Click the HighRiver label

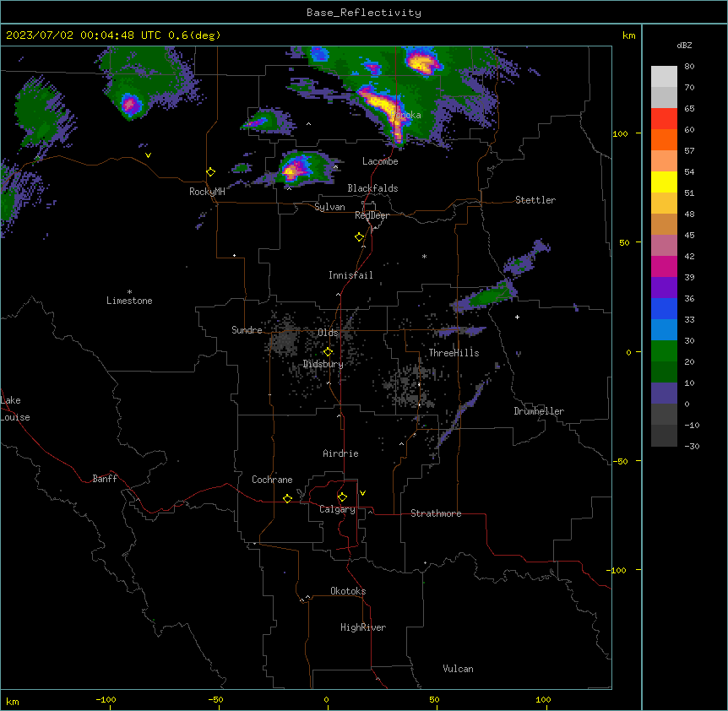(x=363, y=627)
